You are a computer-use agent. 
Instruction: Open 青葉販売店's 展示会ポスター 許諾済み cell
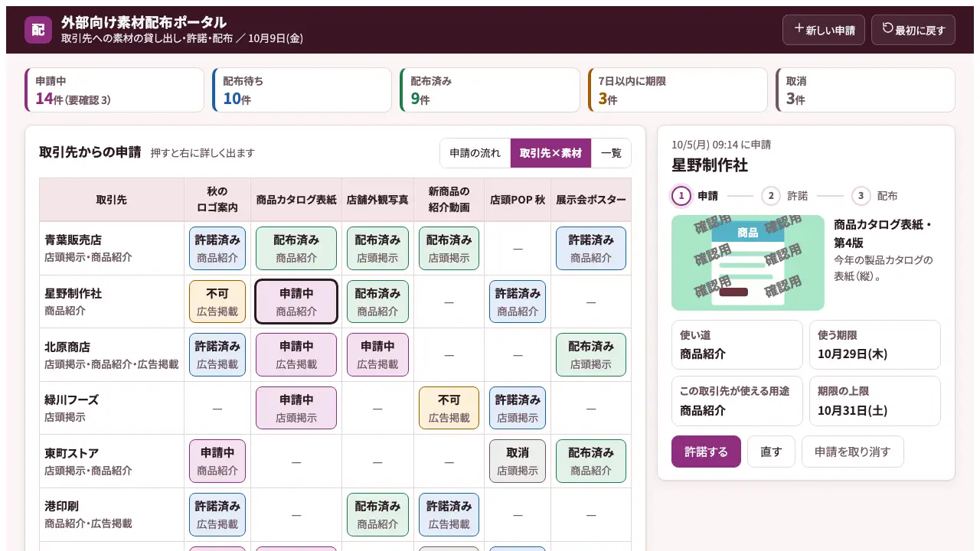click(x=591, y=249)
